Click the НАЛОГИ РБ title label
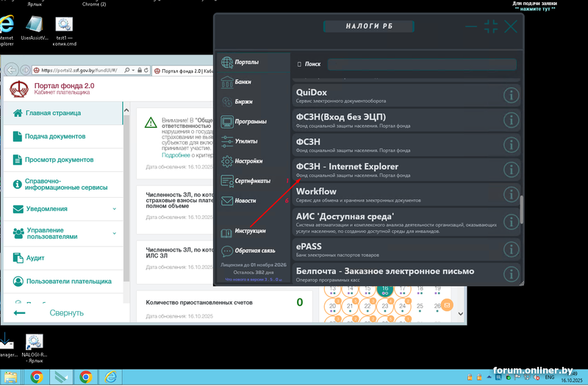The width and height of the screenshot is (588, 386). (369, 26)
